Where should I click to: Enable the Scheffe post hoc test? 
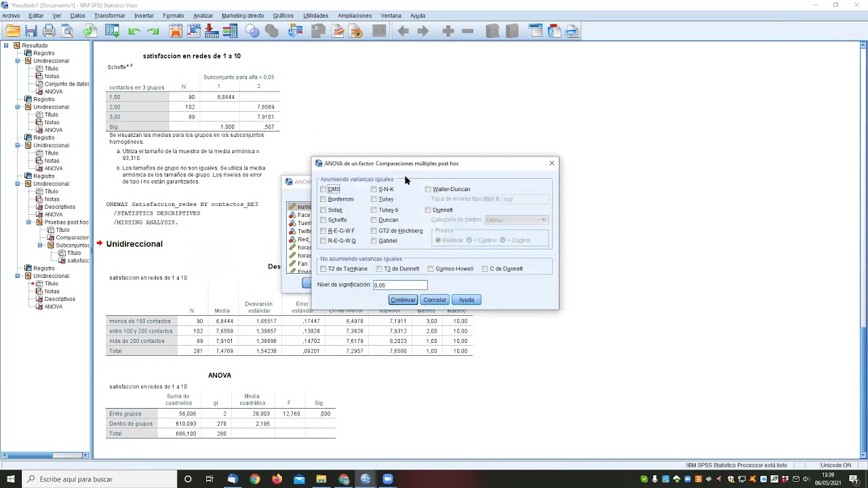coord(323,220)
